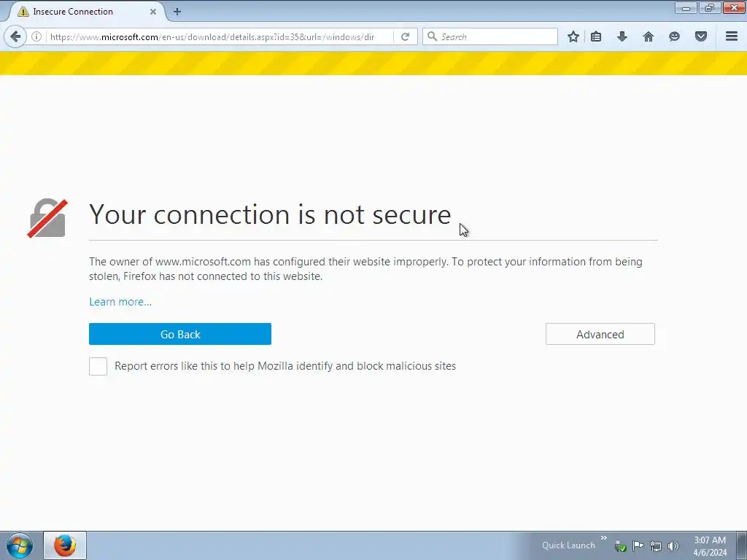The width and height of the screenshot is (747, 560).
Task: Go back using the browser back arrow
Action: (16, 36)
